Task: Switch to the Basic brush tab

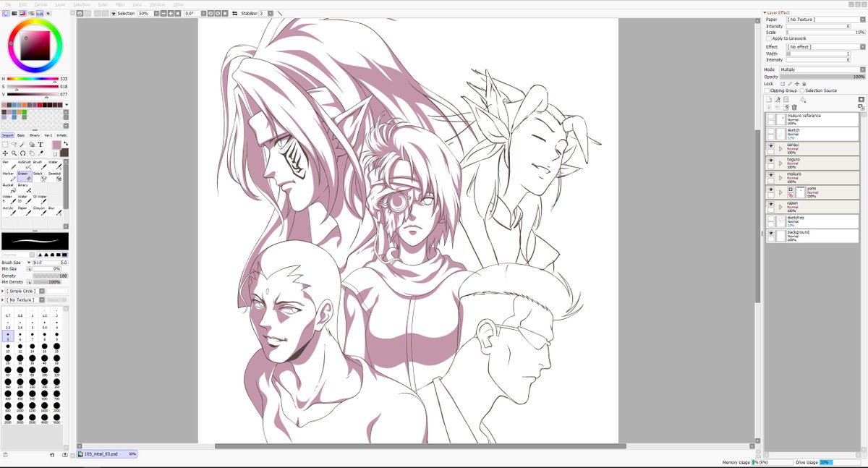Action: click(x=21, y=135)
